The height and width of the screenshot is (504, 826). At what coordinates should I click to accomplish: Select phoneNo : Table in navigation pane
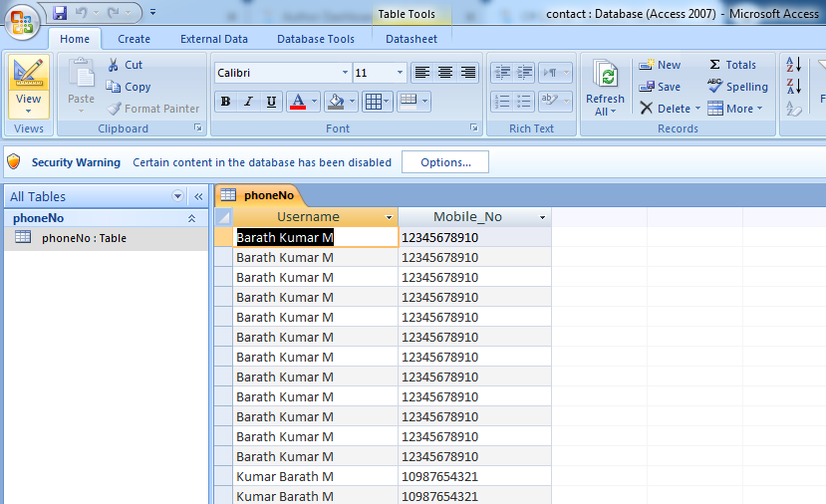[x=84, y=238]
